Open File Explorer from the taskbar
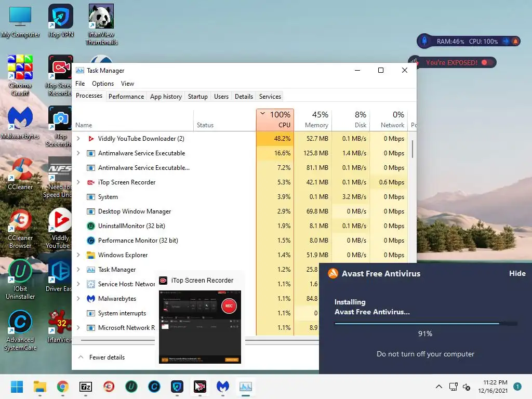 (x=39, y=387)
